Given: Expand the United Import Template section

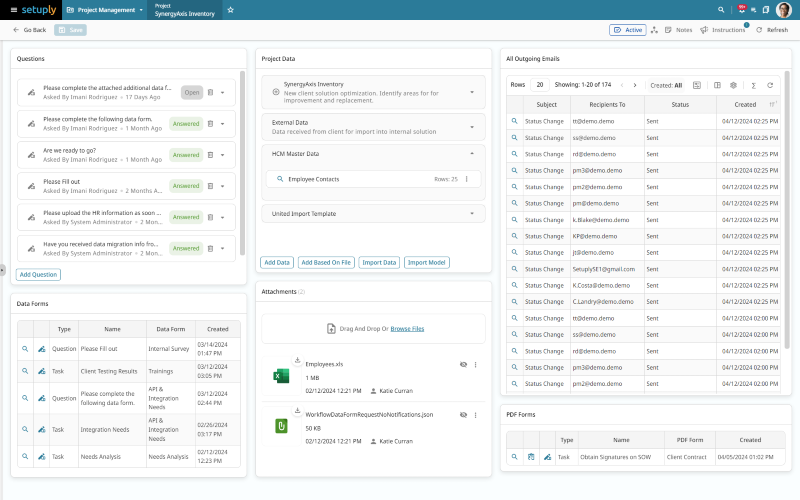Looking at the screenshot, I should tap(472, 214).
